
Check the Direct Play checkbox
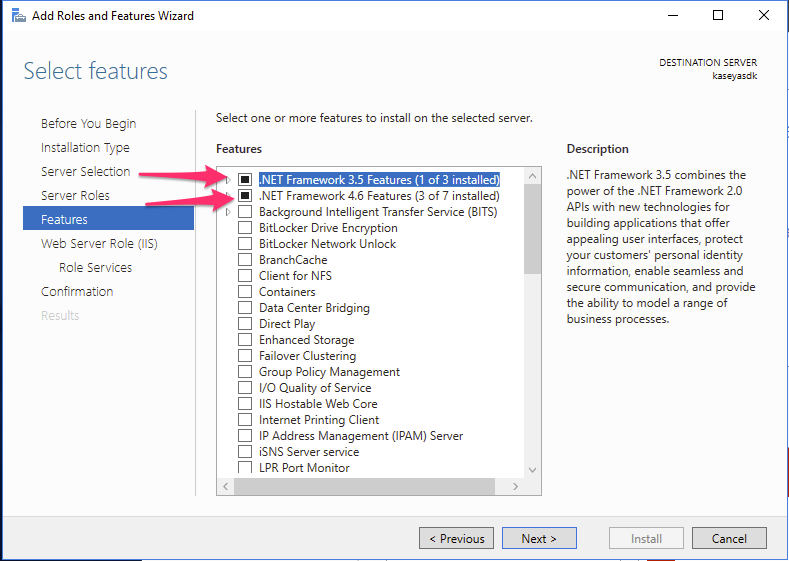click(245, 324)
